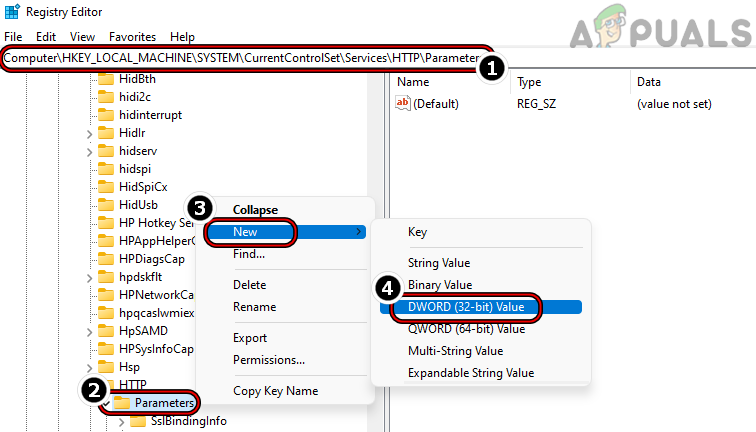
Task: Open the Favorites menu
Action: coord(132,36)
